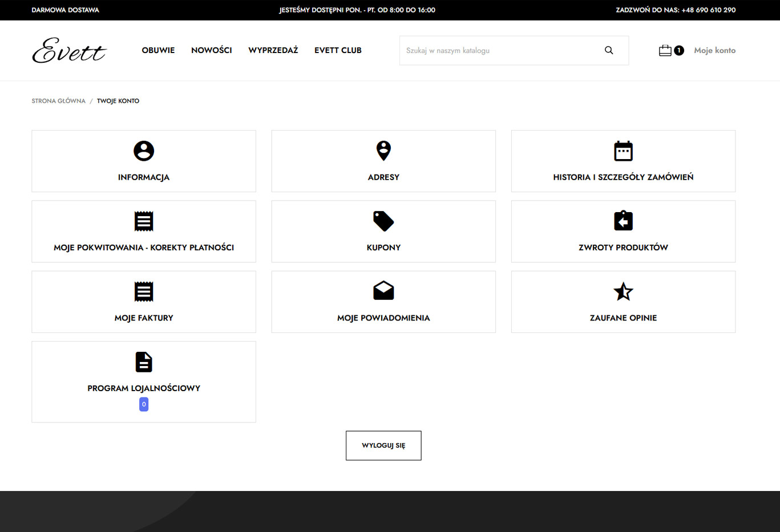780x532 pixels.
Task: Click the search magnifier icon
Action: (x=609, y=50)
